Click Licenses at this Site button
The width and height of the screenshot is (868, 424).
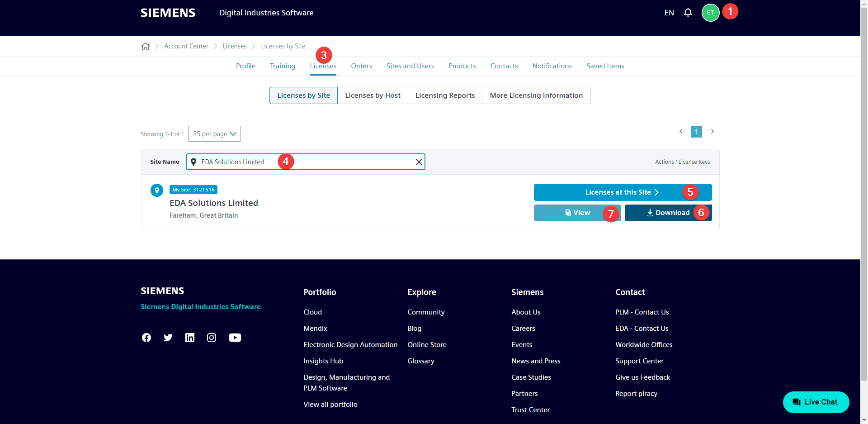(x=623, y=192)
